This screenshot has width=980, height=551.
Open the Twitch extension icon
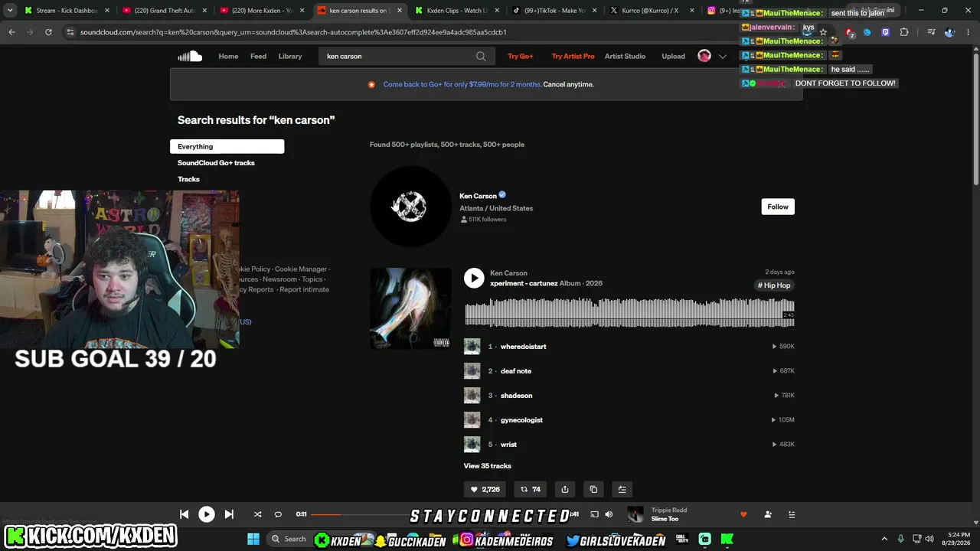(x=886, y=32)
